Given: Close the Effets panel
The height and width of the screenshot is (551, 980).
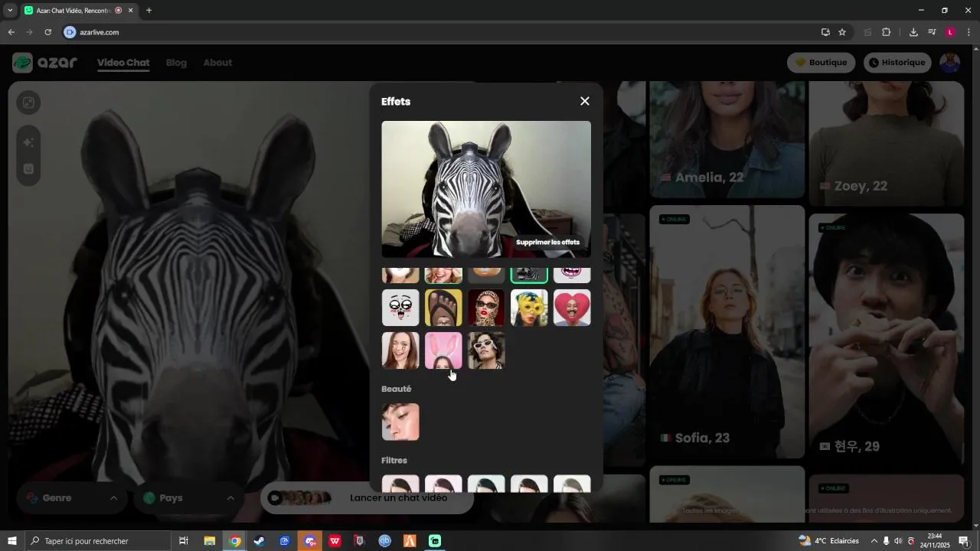Looking at the screenshot, I should click(x=585, y=101).
